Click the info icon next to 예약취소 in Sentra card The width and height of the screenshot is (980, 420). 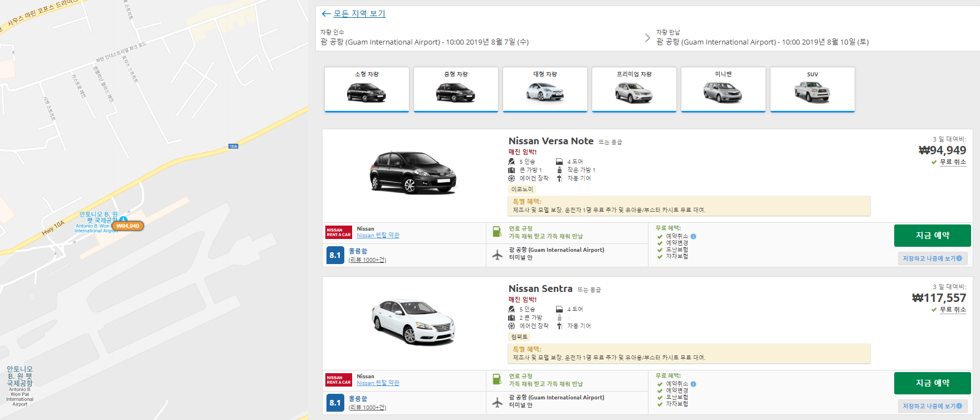(693, 384)
